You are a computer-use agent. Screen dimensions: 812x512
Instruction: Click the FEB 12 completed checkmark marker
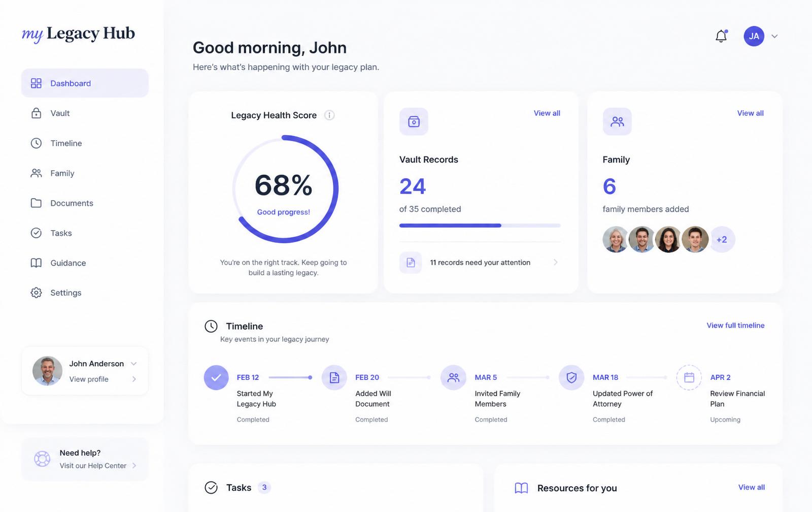click(216, 377)
